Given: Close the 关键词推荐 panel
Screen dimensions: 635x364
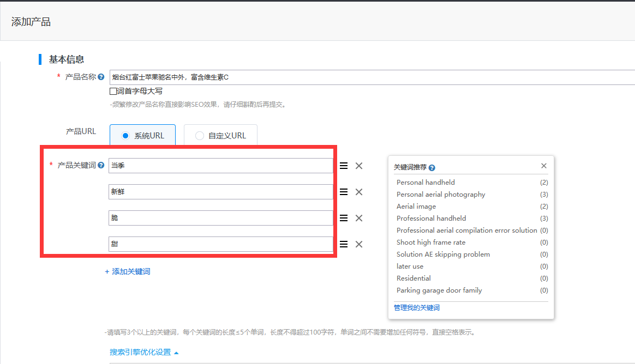Looking at the screenshot, I should pos(544,166).
